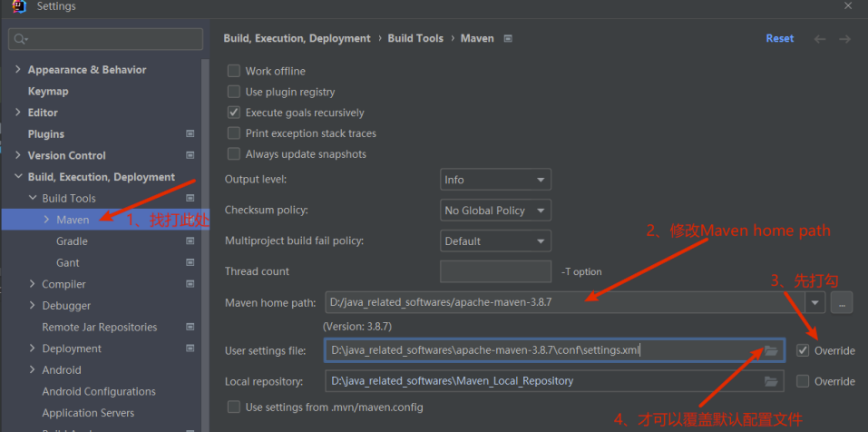Enable Work offline checkbox
868x432 pixels.
coord(234,71)
